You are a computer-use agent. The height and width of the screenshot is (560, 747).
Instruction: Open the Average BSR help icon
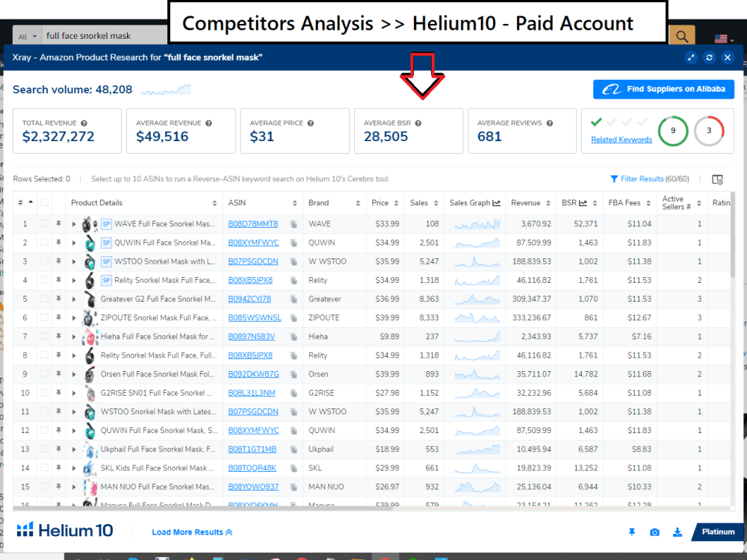[418, 123]
